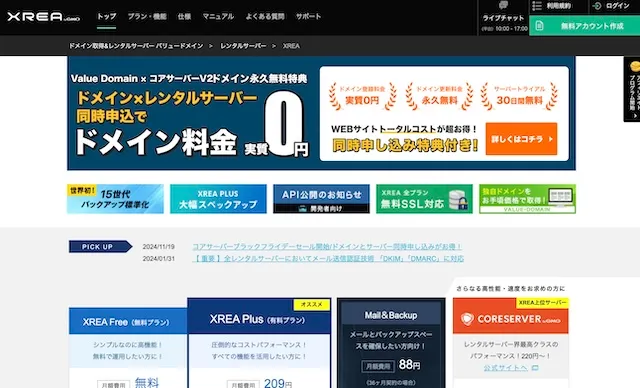Click the 利用規約 list icon

(537, 6)
